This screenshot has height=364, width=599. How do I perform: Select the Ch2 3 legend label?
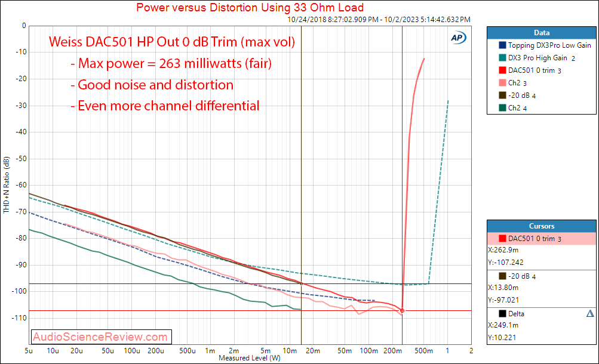click(517, 83)
